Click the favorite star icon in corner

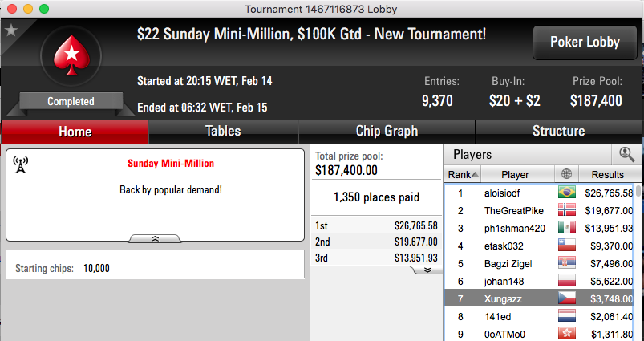coord(10,30)
